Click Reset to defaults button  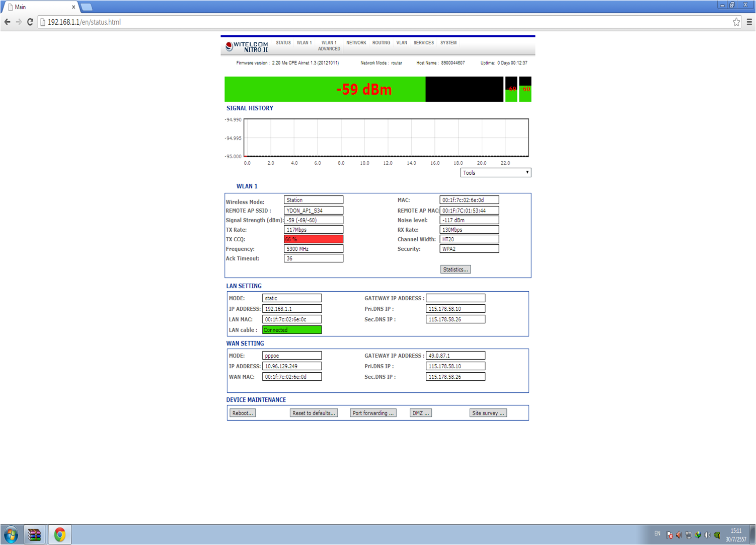pos(314,413)
